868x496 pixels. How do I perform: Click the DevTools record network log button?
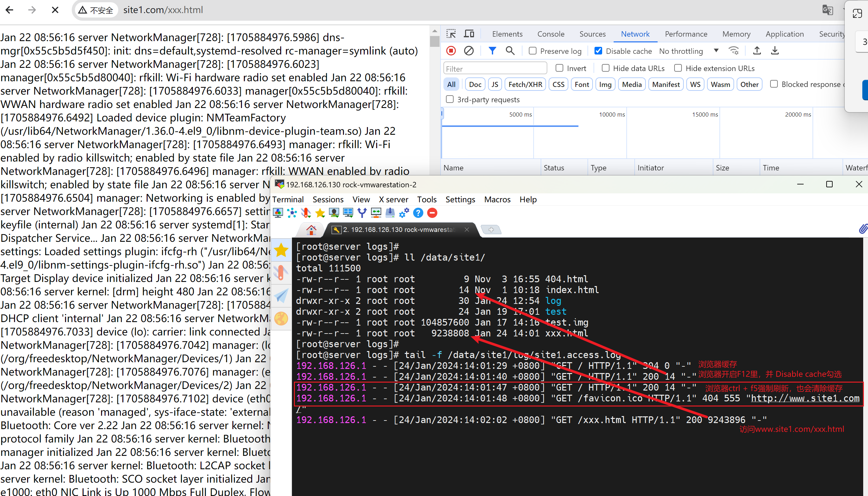(x=451, y=51)
